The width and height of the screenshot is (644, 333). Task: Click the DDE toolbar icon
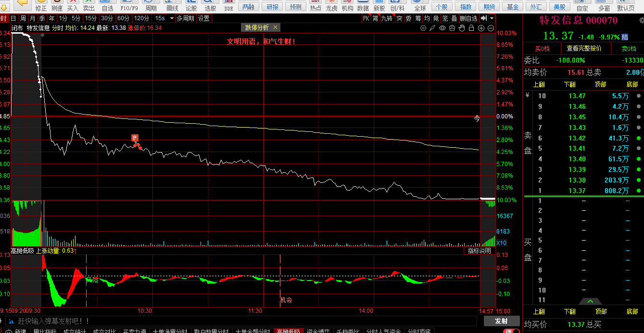point(228,6)
